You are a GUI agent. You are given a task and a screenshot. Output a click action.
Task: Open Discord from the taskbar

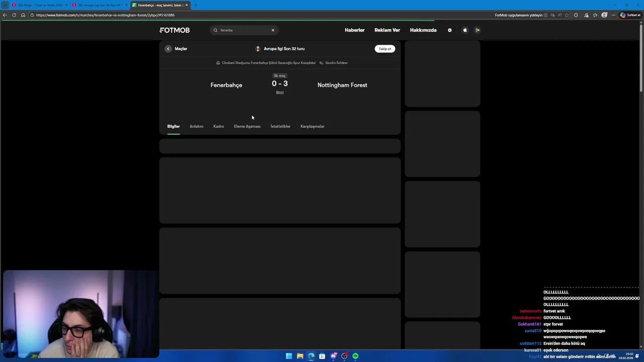tap(333, 356)
